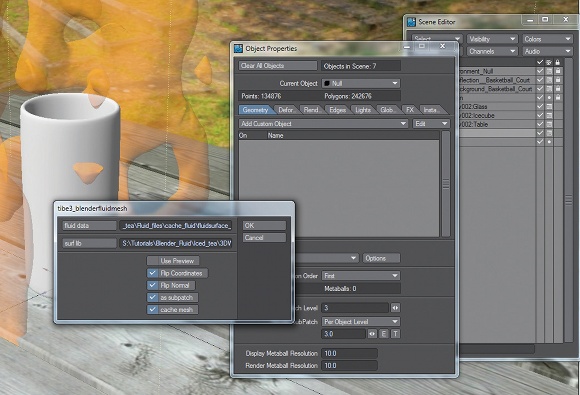The height and width of the screenshot is (395, 580).
Task: Click the lock column header icon
Action: click(x=558, y=62)
